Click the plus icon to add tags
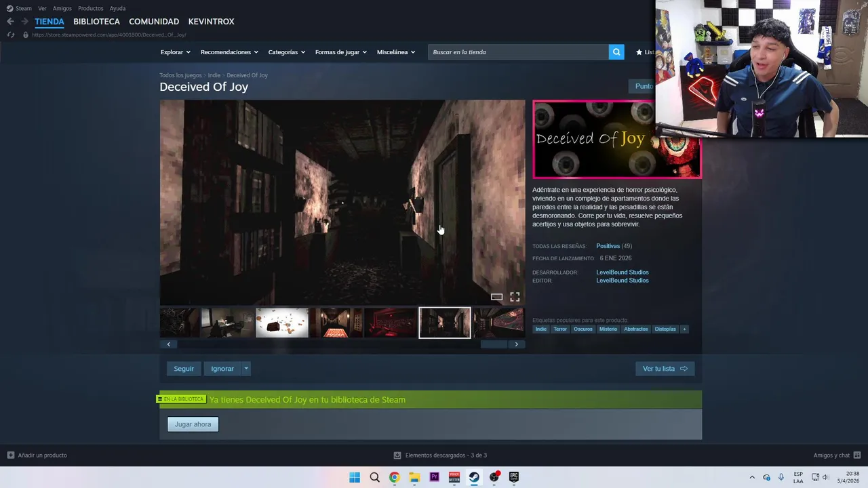Viewport: 868px width, 488px height. [x=684, y=329]
